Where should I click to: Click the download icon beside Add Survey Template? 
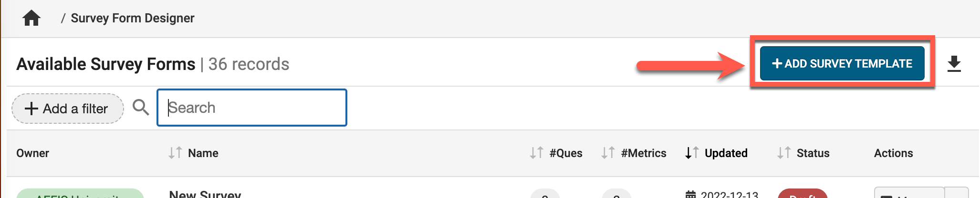coord(954,64)
